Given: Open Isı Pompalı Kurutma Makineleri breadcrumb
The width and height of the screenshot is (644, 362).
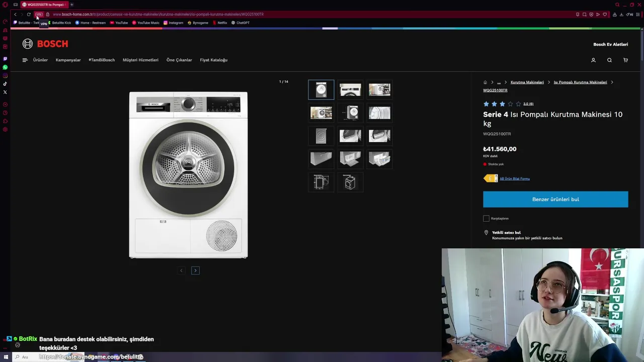Looking at the screenshot, I should click(x=580, y=82).
